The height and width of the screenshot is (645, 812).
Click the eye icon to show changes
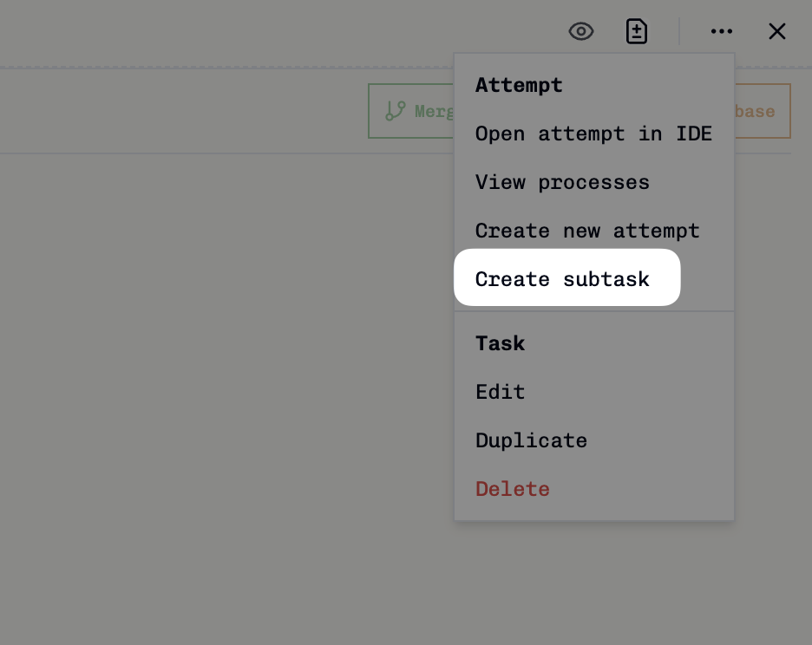pyautogui.click(x=580, y=31)
